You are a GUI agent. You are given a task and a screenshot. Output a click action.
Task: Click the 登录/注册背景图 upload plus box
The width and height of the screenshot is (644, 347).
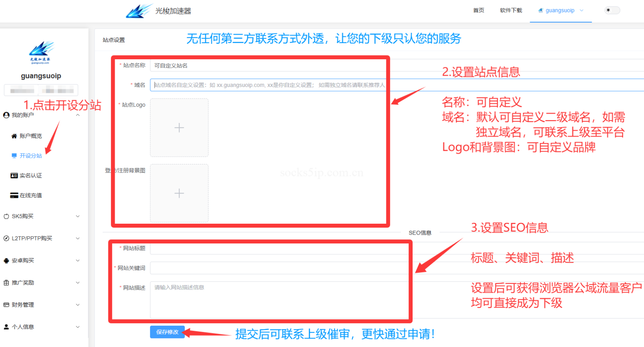tap(179, 193)
